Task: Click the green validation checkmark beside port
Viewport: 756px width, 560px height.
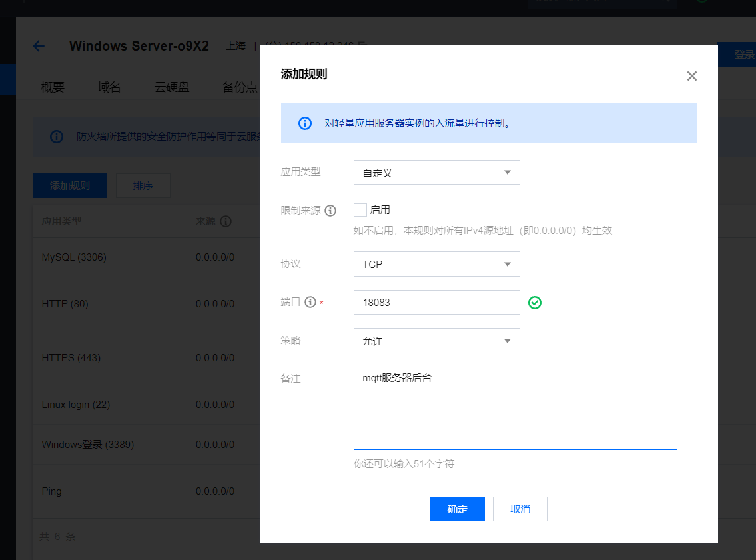Action: tap(534, 303)
